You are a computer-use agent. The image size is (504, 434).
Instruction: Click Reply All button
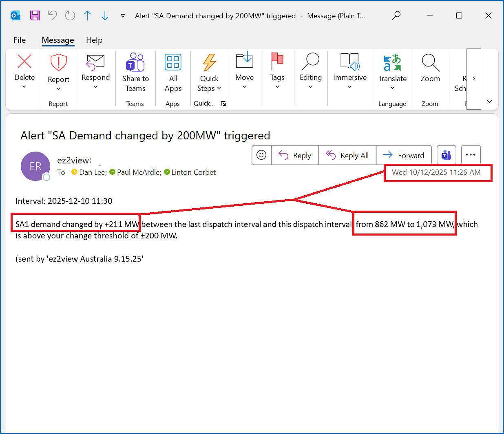347,155
